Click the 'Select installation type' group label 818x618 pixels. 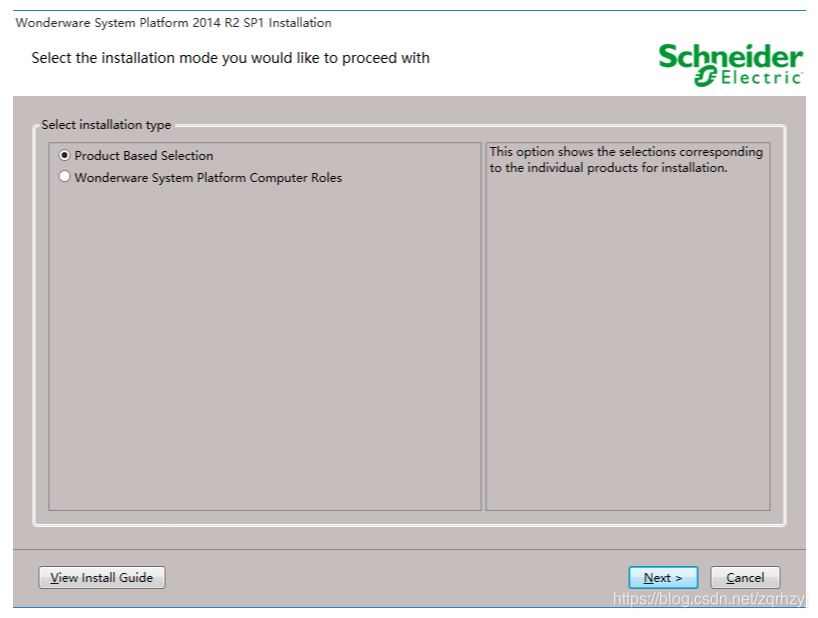pos(106,125)
